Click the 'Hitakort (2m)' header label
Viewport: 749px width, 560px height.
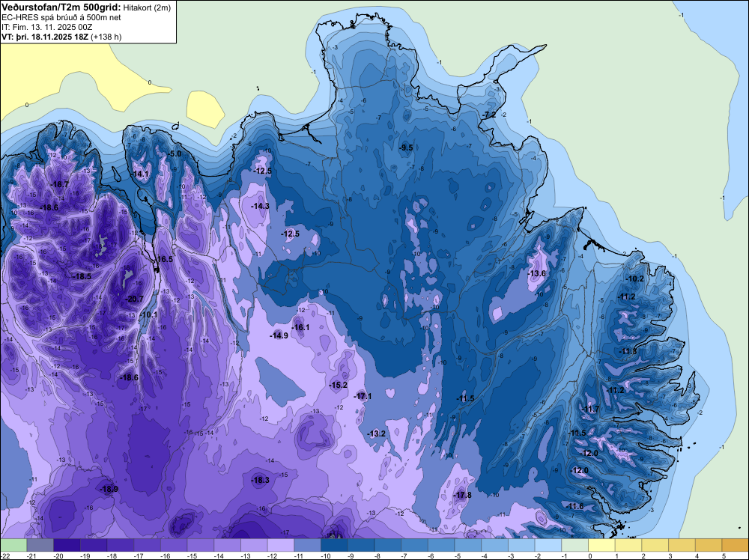(147, 7)
